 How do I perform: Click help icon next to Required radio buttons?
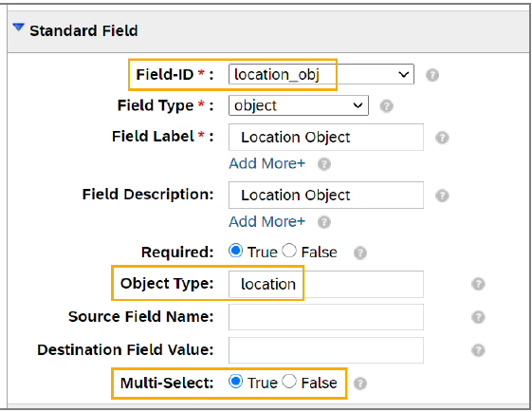360,253
